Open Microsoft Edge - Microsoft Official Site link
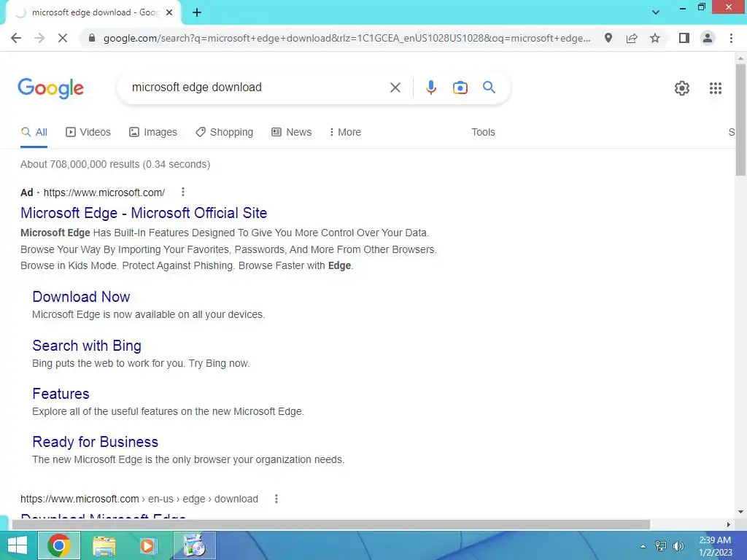Screen dimensions: 747x560 (144, 213)
